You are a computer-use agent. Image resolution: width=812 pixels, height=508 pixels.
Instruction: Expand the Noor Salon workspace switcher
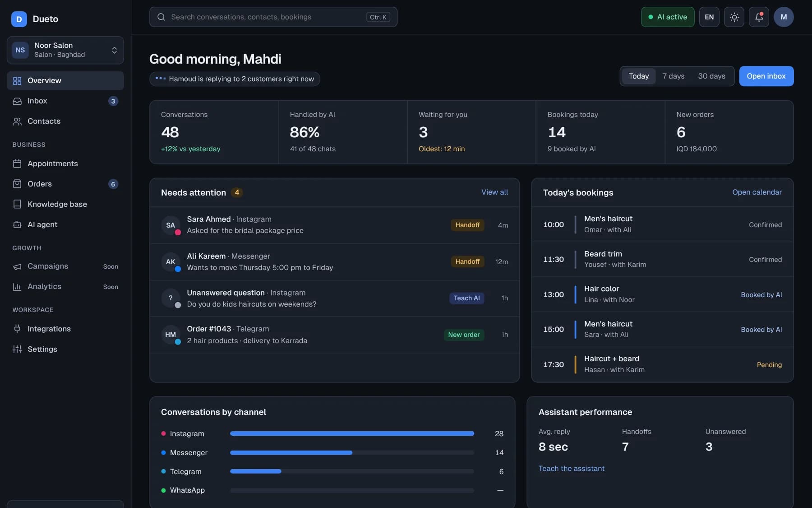pyautogui.click(x=65, y=50)
